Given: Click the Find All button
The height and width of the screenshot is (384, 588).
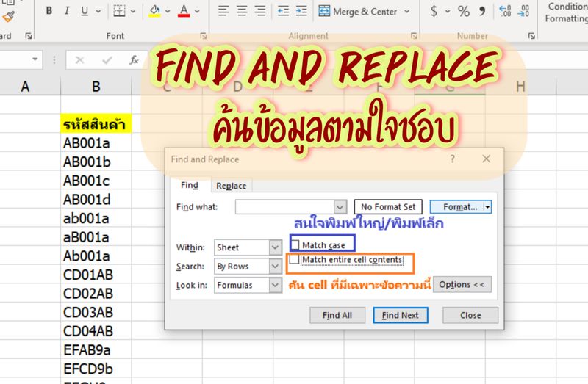Looking at the screenshot, I should point(337,316).
